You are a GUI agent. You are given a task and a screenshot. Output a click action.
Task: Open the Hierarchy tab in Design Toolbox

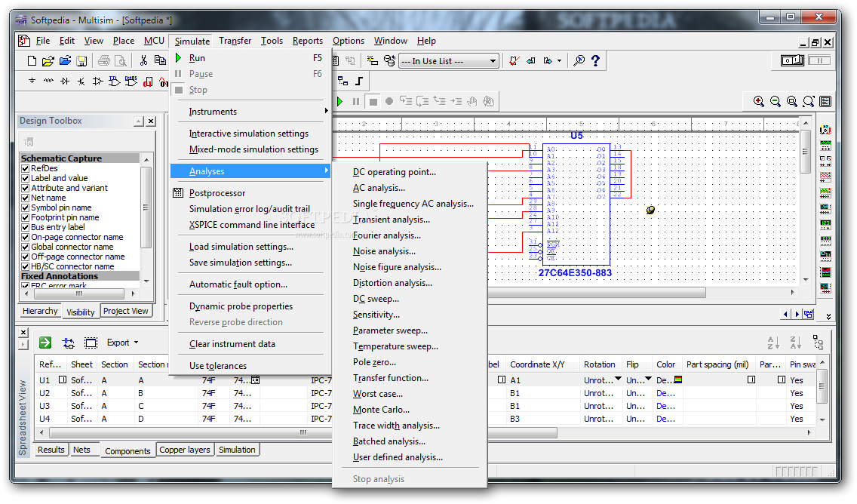click(40, 311)
